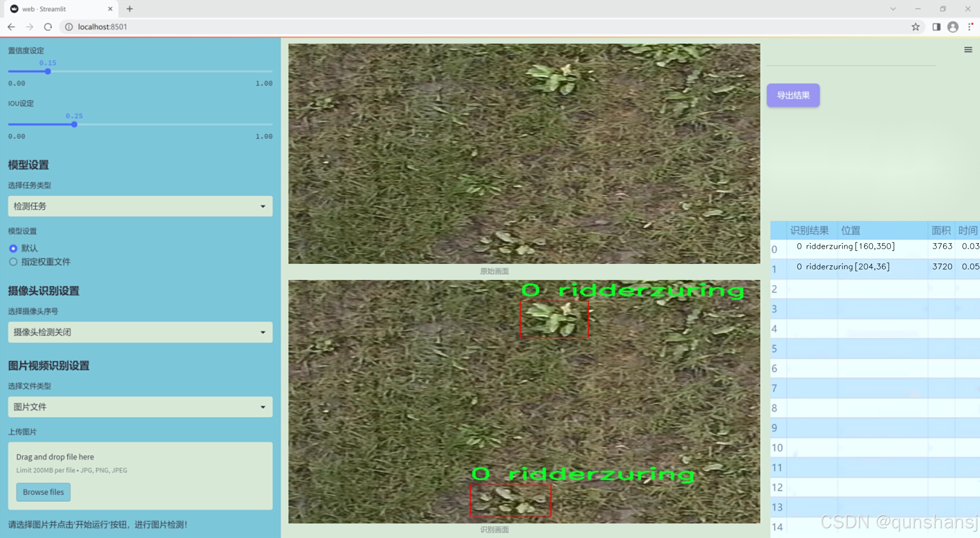Screen dimensions: 980x538
Task: Open the 摄像头检测关闭 camera dropdown
Action: point(140,332)
